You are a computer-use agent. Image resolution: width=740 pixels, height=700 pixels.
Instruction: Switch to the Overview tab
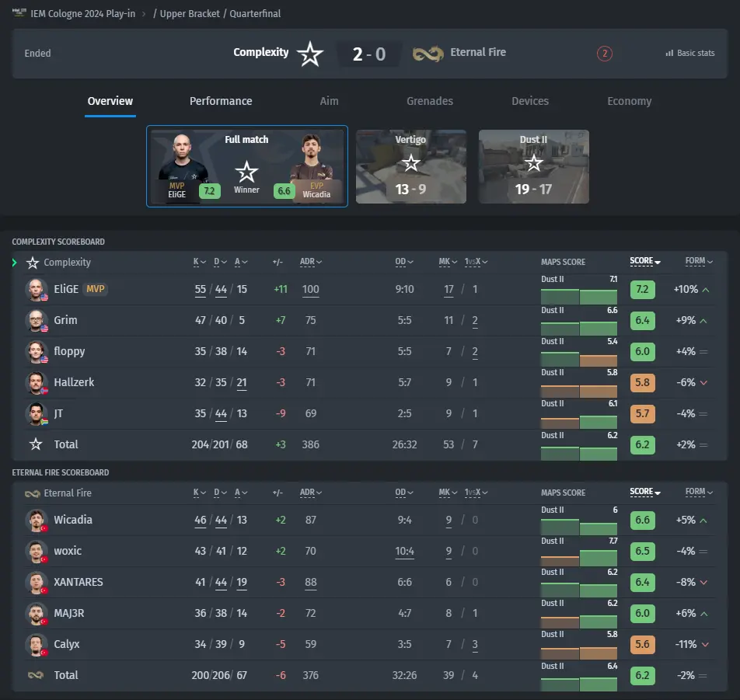(x=110, y=101)
